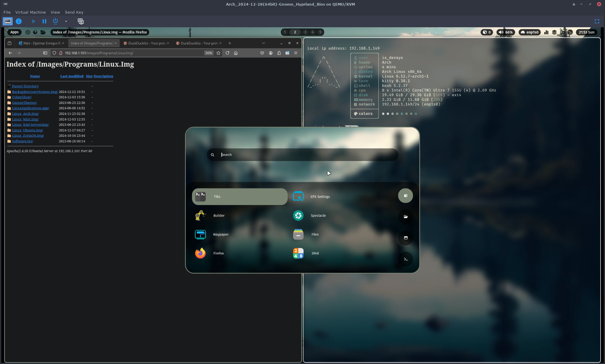
Task: Expand the list all tabs chevron
Action: click(x=263, y=43)
